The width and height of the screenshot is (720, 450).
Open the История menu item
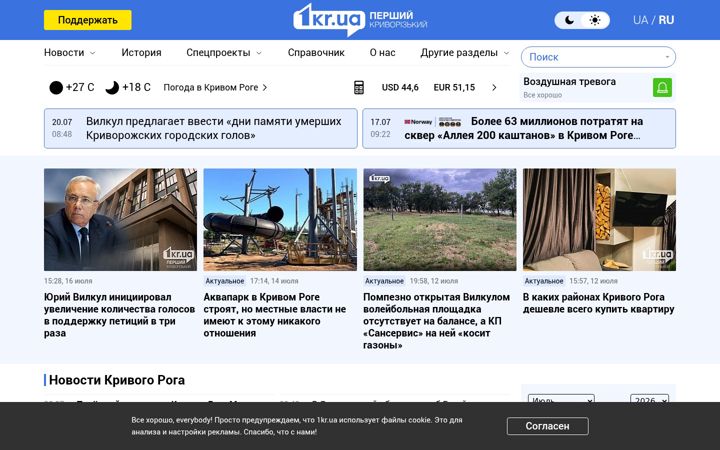141,53
